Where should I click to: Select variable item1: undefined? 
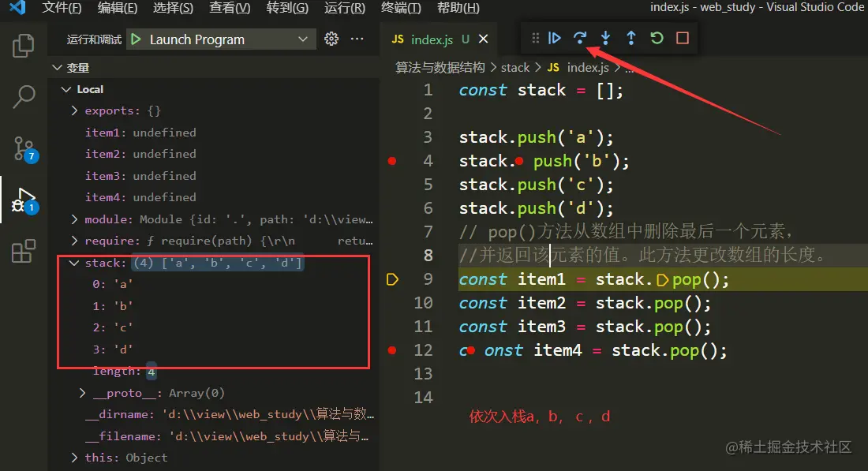140,133
